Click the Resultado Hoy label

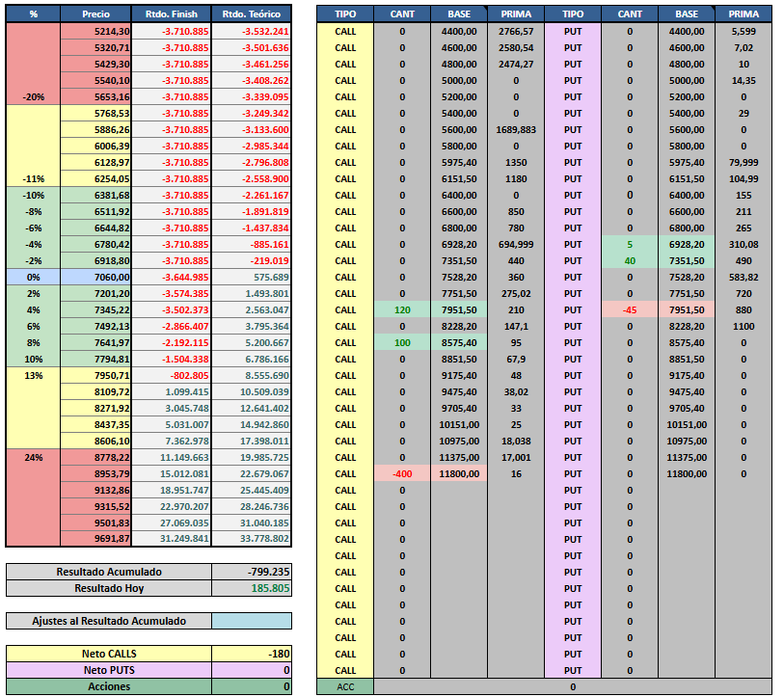109,588
